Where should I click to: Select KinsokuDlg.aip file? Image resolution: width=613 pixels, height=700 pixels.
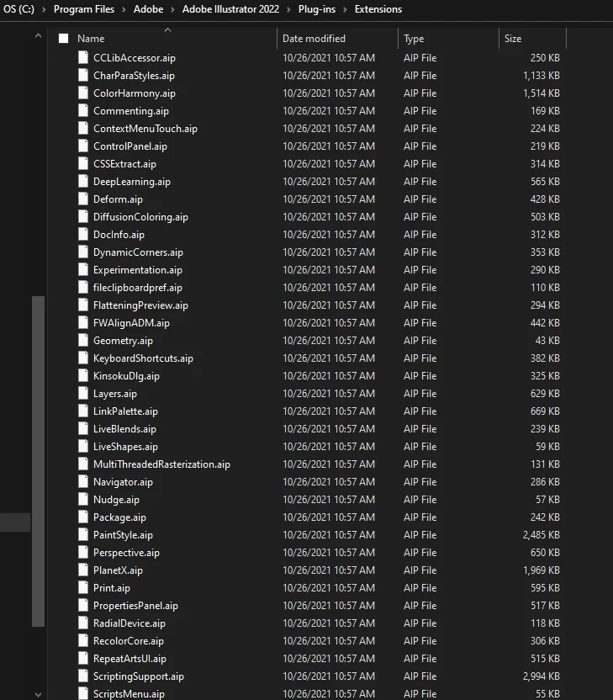coord(126,376)
